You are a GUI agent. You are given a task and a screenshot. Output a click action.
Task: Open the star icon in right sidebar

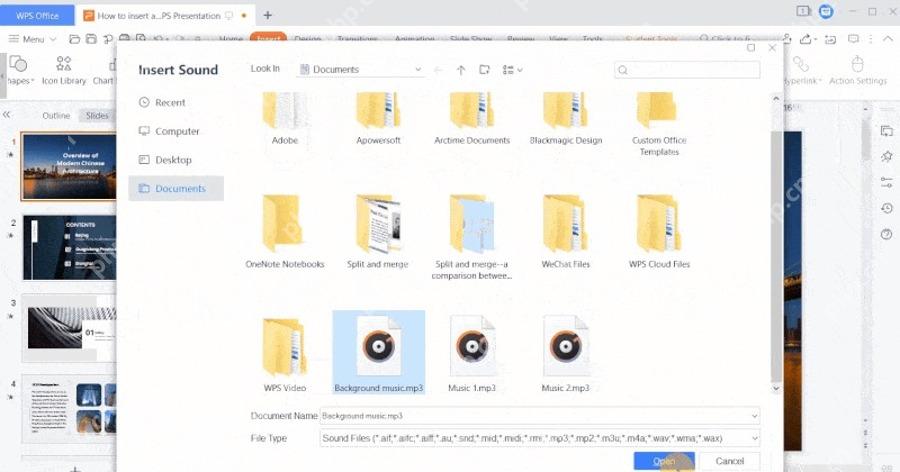pos(887,156)
